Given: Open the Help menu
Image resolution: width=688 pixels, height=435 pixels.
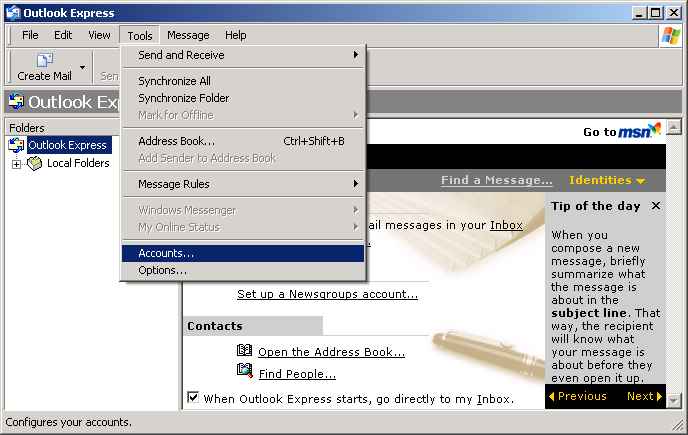Looking at the screenshot, I should [236, 35].
